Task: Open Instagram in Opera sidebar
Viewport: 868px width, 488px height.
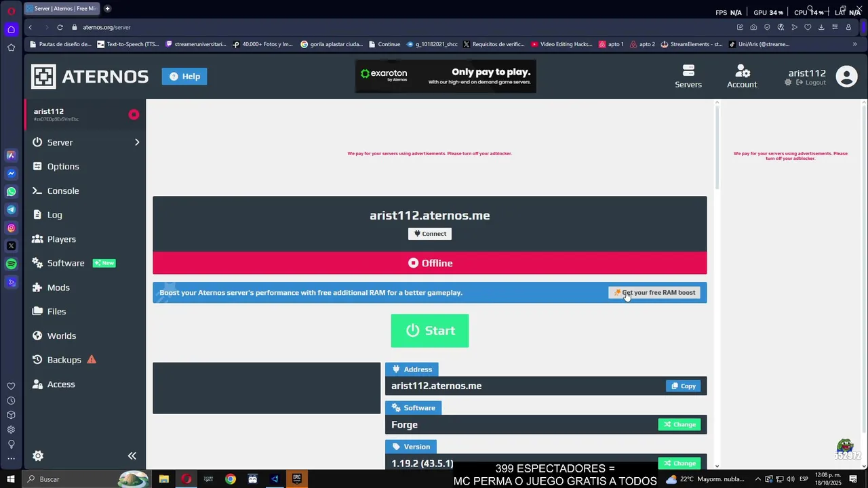Action: click(x=11, y=228)
